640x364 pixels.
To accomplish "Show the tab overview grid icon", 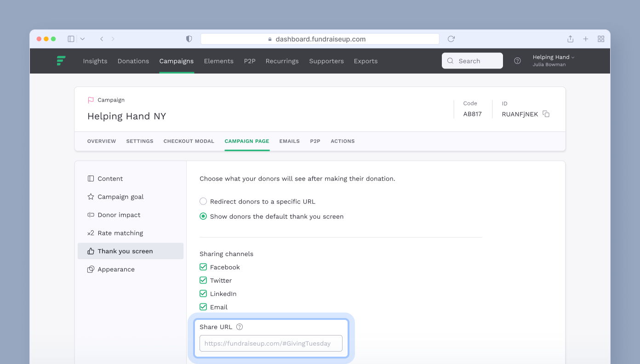I will (x=601, y=39).
